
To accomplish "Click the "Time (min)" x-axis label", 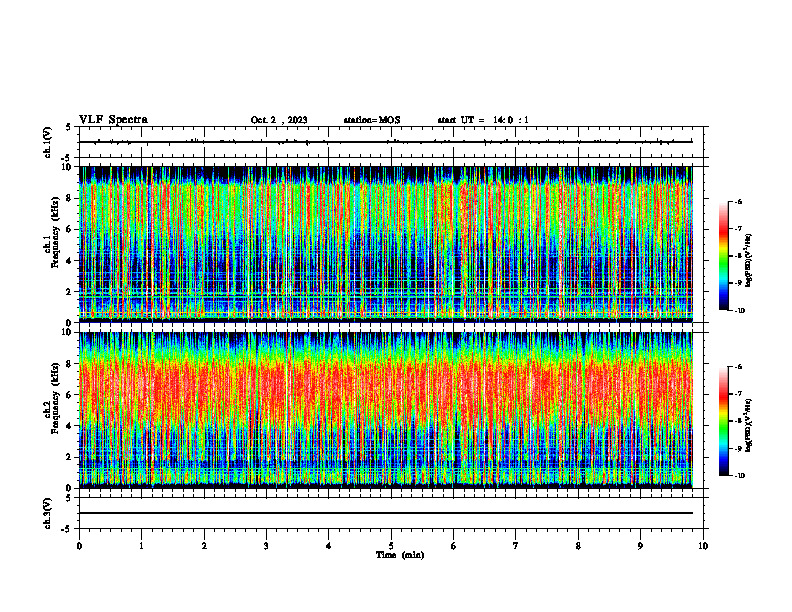I will click(x=400, y=555).
